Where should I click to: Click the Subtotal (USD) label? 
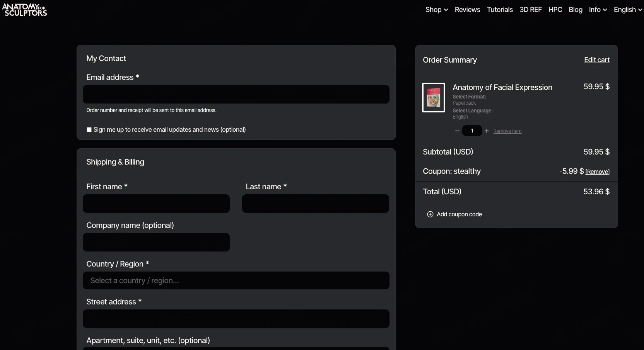448,152
